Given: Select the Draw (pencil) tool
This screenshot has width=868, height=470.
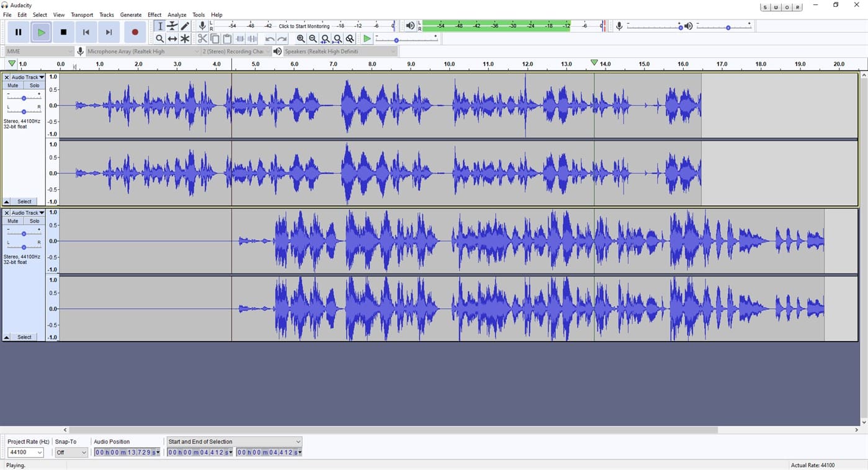Looking at the screenshot, I should (185, 26).
